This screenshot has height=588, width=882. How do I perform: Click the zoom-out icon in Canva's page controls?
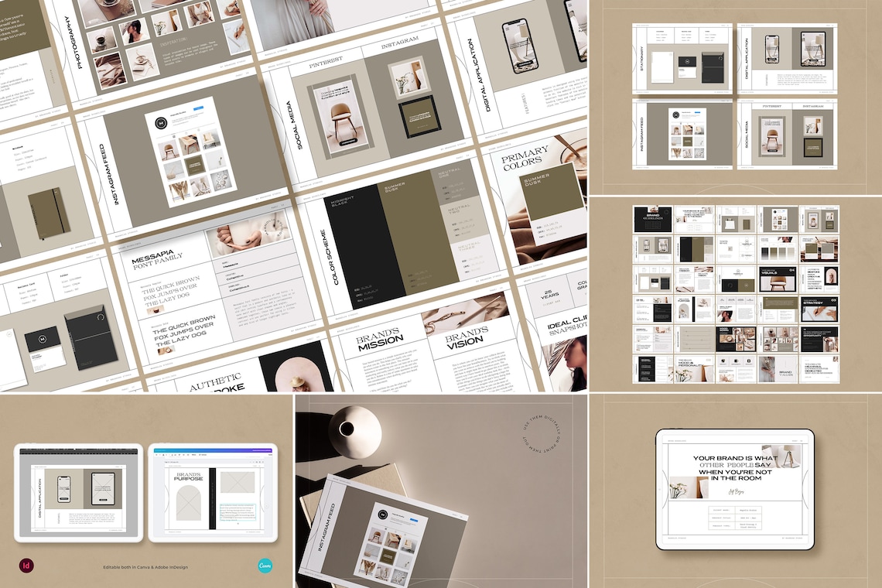tap(250, 462)
